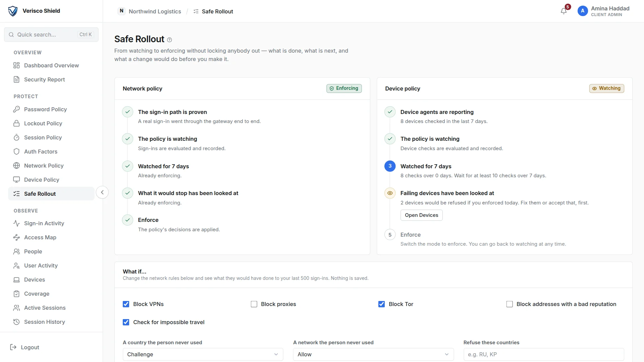
Task: Click the Auth Factors shield icon
Action: tap(16, 152)
